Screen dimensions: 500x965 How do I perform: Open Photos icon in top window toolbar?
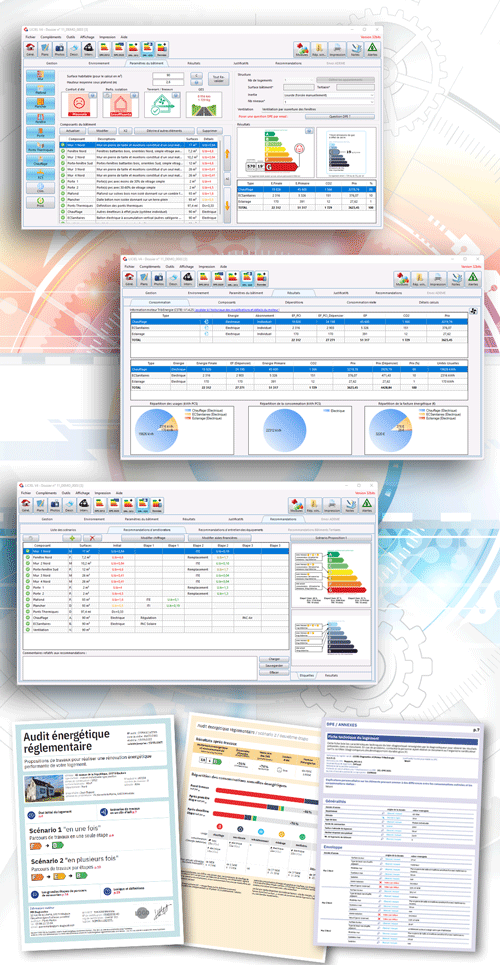click(59, 49)
